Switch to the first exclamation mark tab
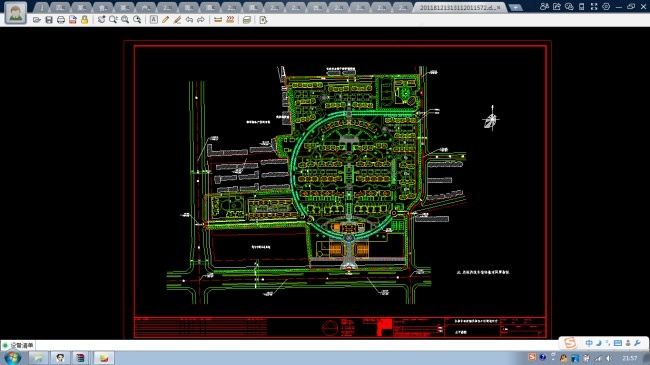This screenshot has height=365, width=650. (x=41, y=7)
